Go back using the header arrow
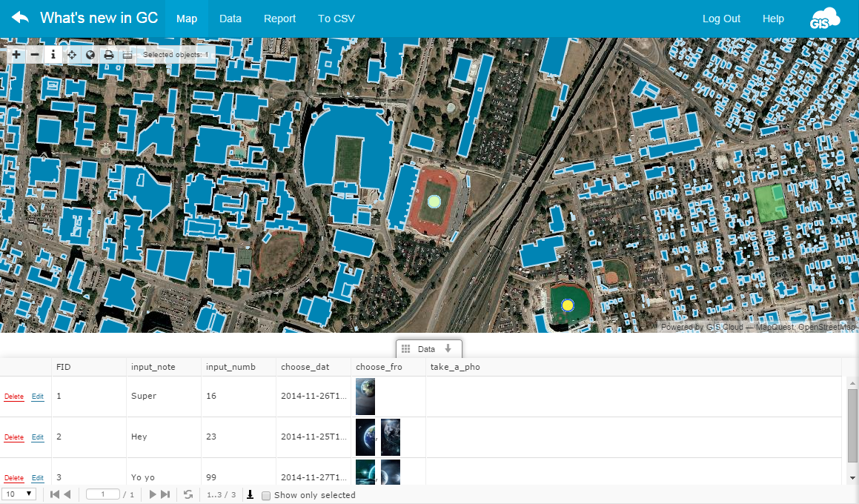Viewport: 859px width, 504px height. (x=20, y=18)
